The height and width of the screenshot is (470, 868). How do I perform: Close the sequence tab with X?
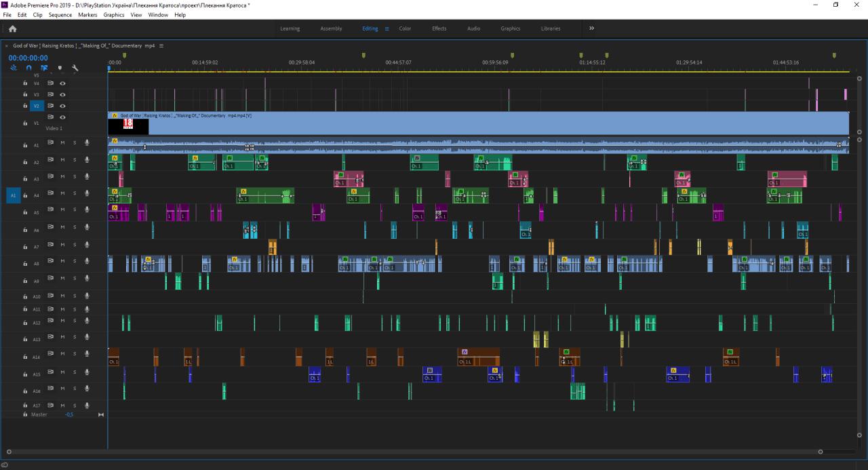coord(7,46)
